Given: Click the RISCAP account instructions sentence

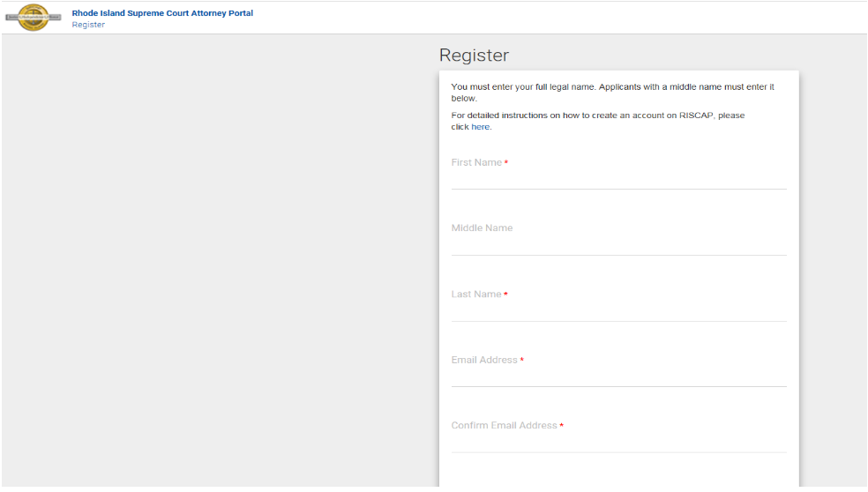Looking at the screenshot, I should click(x=597, y=116).
